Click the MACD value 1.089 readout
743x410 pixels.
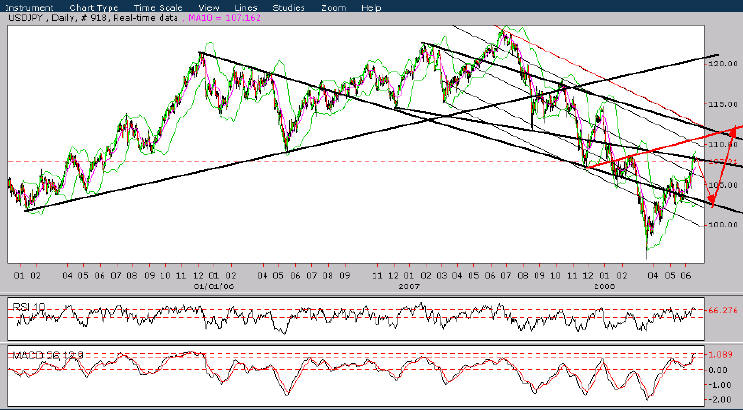click(722, 355)
